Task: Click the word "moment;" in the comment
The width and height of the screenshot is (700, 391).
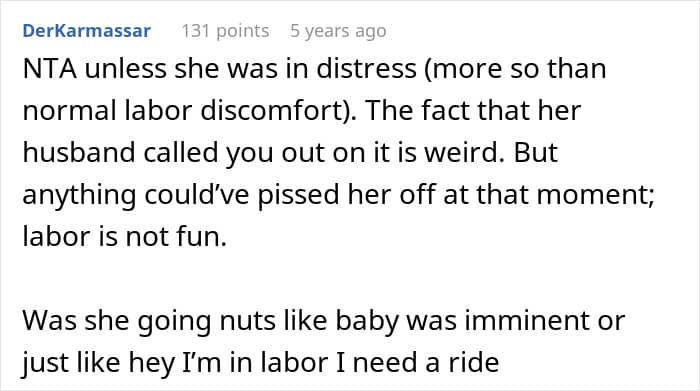Action: click(596, 195)
